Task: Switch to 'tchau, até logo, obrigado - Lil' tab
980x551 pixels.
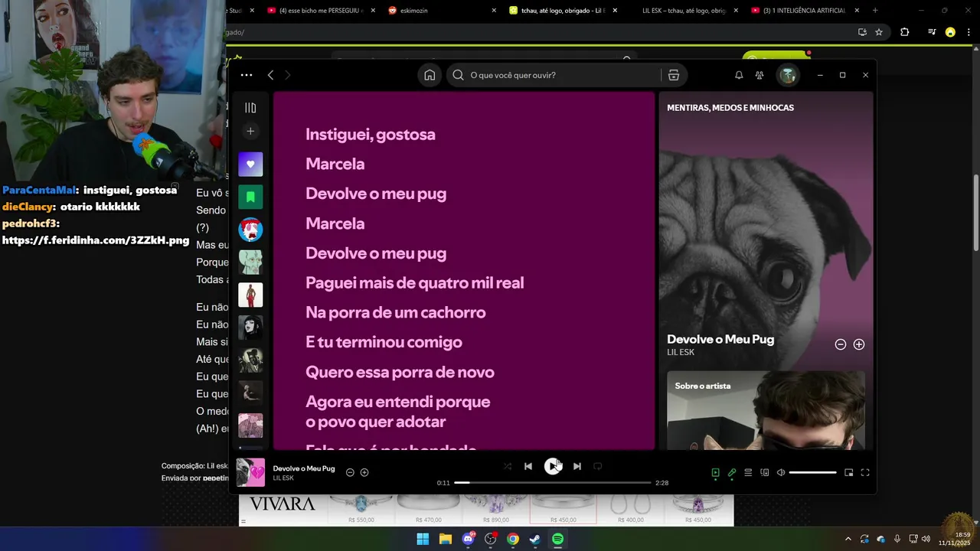Action: (x=563, y=11)
